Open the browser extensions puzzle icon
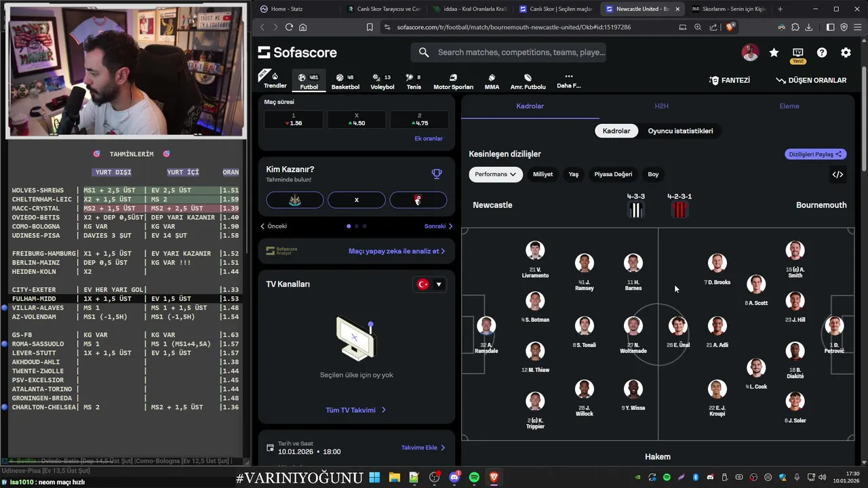The image size is (868, 488). click(795, 27)
